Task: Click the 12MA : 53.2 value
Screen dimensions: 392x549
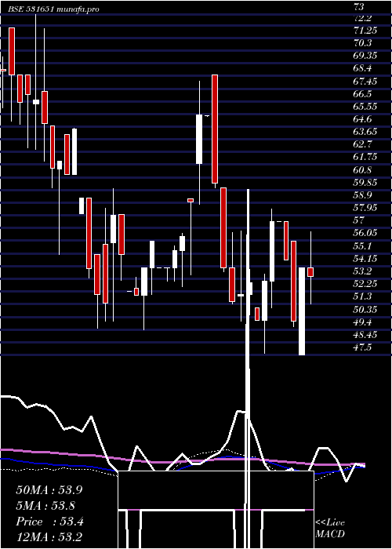Action: pos(49,537)
